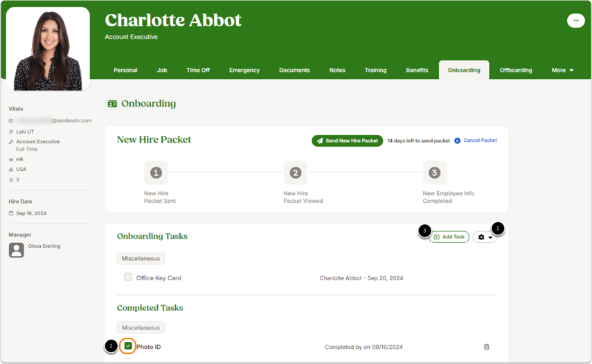
Task: Switch to the Benefits tab
Action: (x=417, y=70)
